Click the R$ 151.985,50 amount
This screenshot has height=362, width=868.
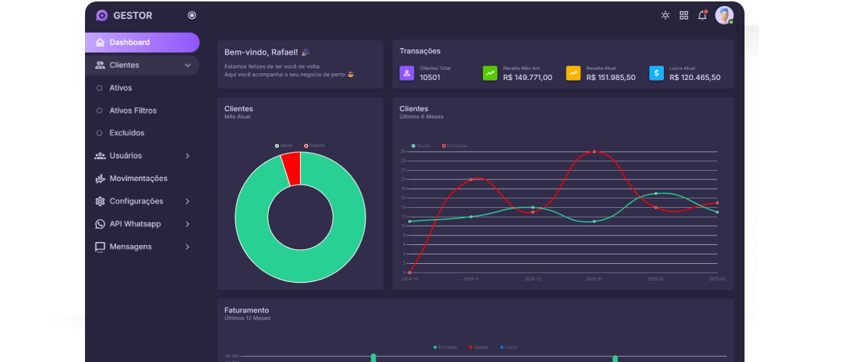pos(611,78)
